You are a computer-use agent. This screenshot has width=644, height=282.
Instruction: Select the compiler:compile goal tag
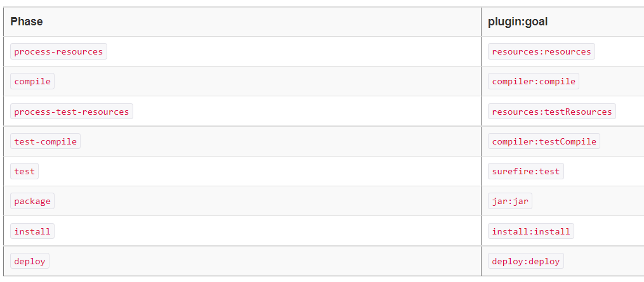click(x=534, y=81)
